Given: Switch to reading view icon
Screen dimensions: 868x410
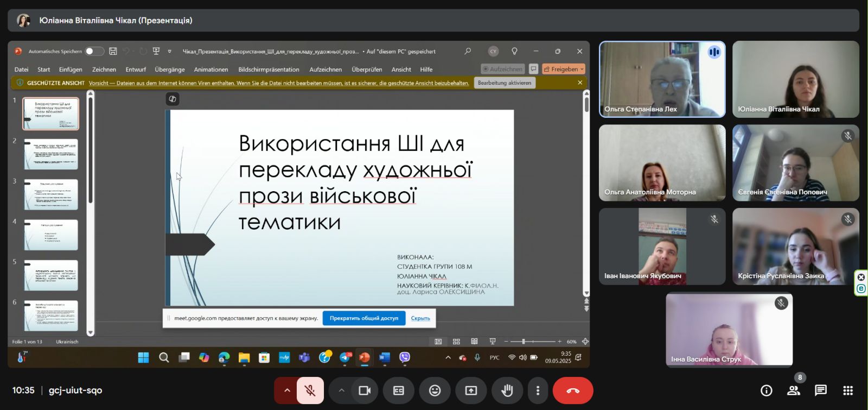Looking at the screenshot, I should tap(474, 342).
